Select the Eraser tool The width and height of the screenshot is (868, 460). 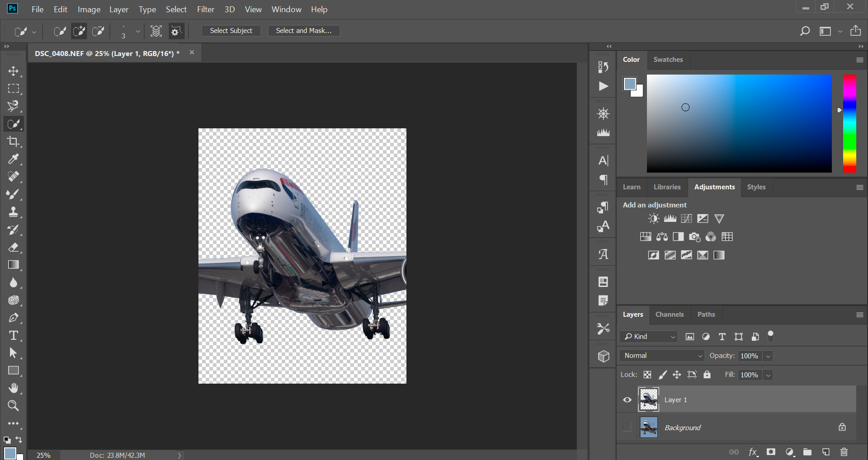pyautogui.click(x=14, y=247)
